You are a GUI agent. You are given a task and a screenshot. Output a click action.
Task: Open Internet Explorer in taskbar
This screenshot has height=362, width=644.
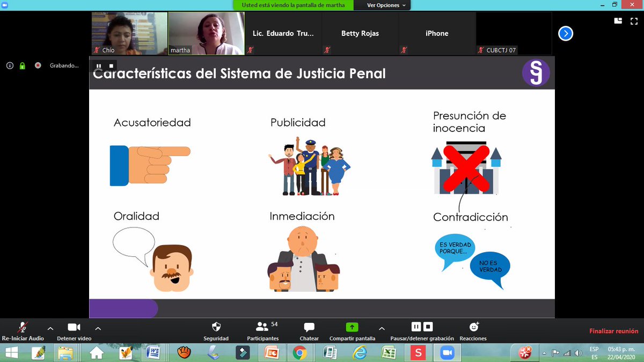359,352
